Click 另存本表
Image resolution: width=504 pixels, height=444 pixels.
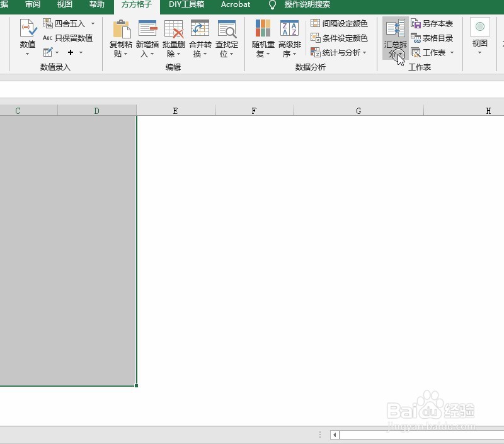pyautogui.click(x=432, y=23)
